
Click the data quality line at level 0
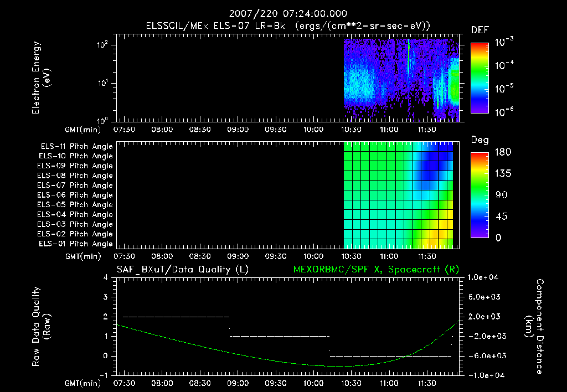[x=390, y=356]
